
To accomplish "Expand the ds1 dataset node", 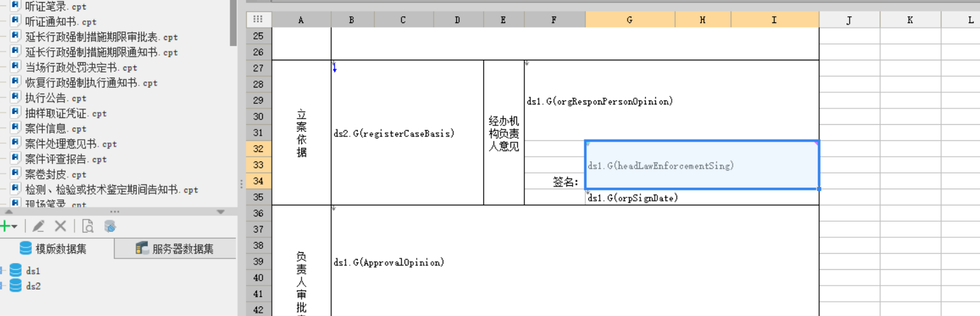I will [2, 271].
